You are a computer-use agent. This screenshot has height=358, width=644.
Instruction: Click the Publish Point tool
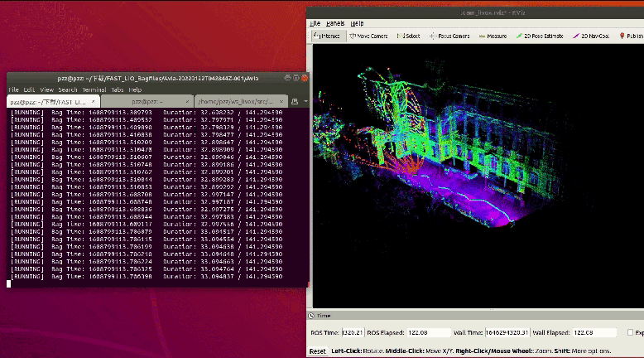click(631, 36)
